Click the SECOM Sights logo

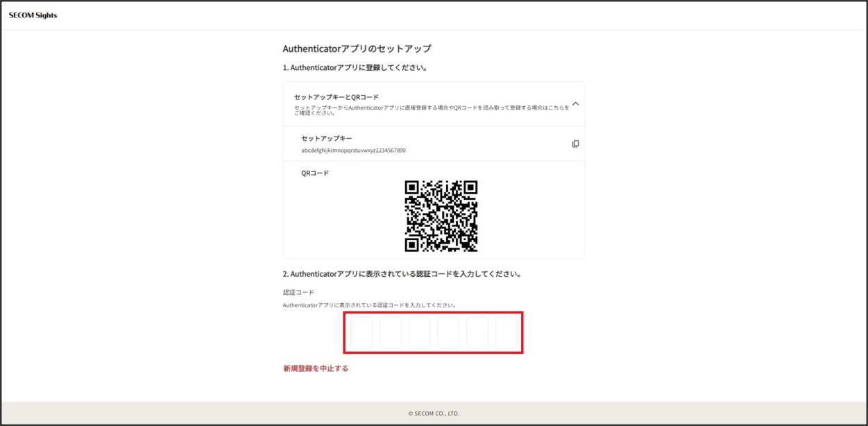pos(33,15)
